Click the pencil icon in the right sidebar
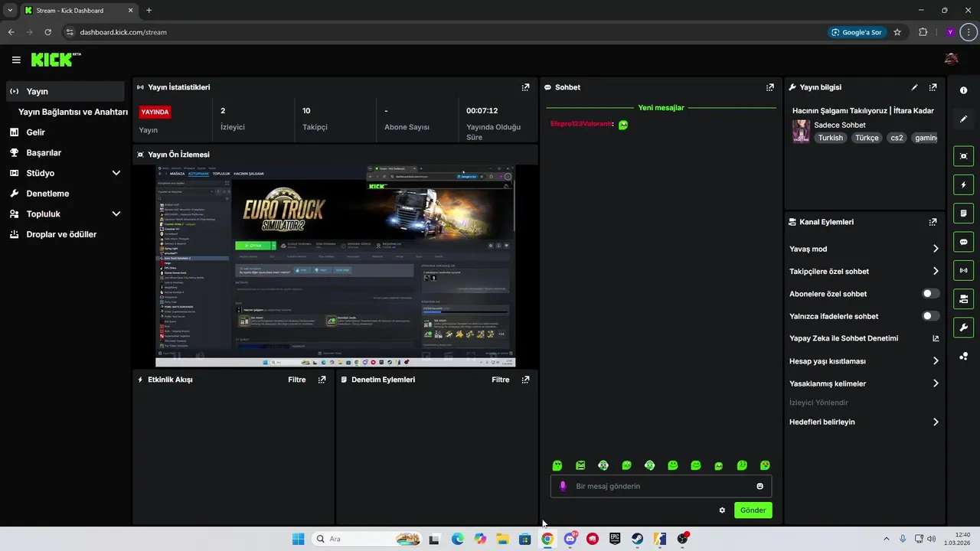The width and height of the screenshot is (980, 551). click(963, 119)
